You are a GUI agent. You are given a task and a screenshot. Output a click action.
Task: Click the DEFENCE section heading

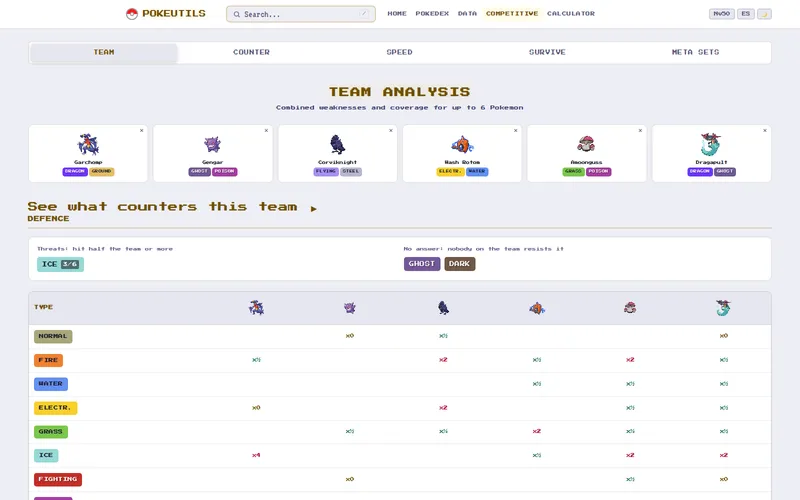48,218
